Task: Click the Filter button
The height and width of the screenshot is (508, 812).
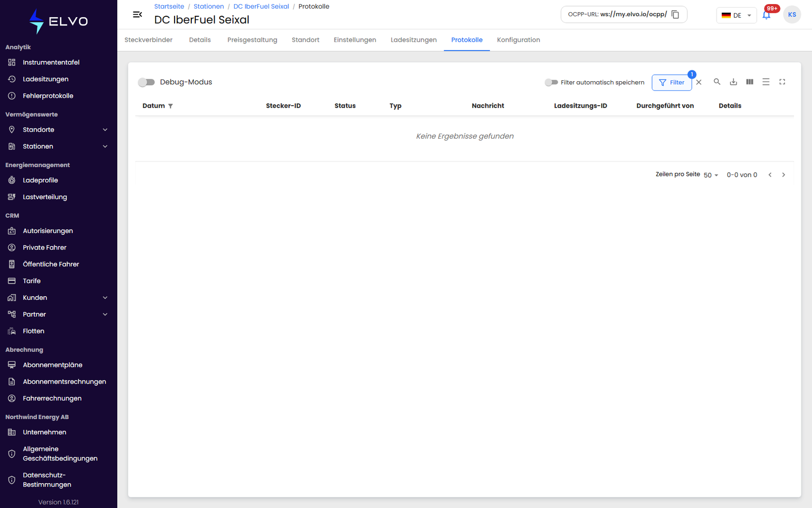Action: click(671, 82)
